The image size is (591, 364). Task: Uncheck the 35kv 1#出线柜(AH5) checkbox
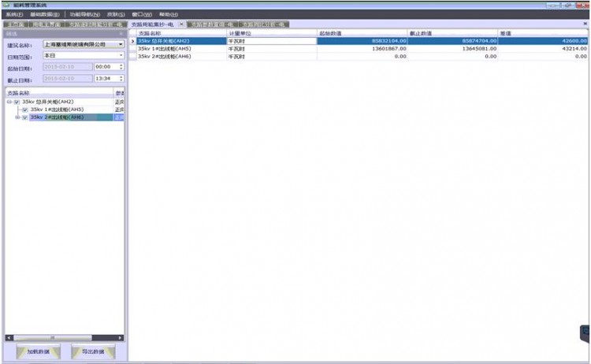pyautogui.click(x=25, y=110)
